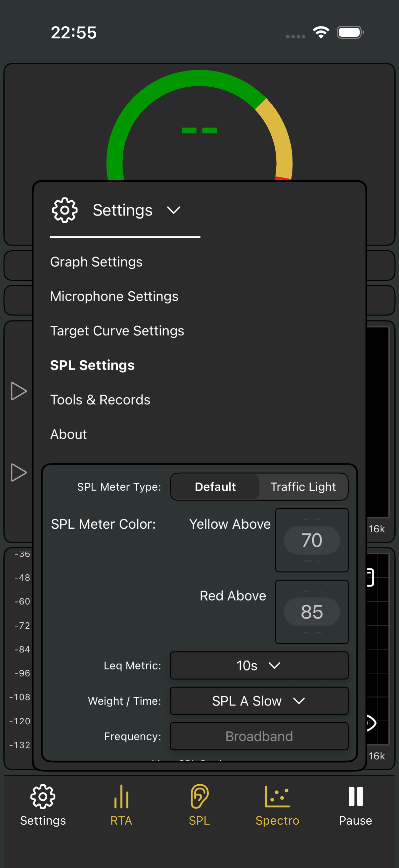Tap the Settings gear icon in bottom bar
Image resolution: width=399 pixels, height=868 pixels.
43,796
